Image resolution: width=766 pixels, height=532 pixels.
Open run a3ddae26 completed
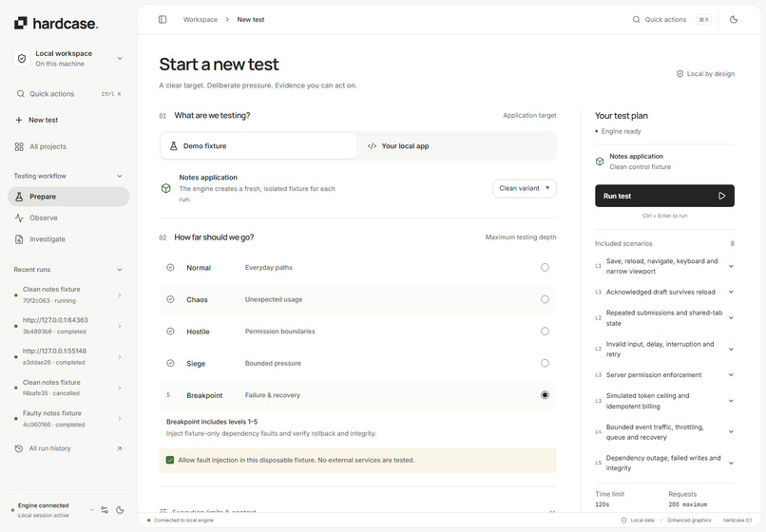coord(68,356)
